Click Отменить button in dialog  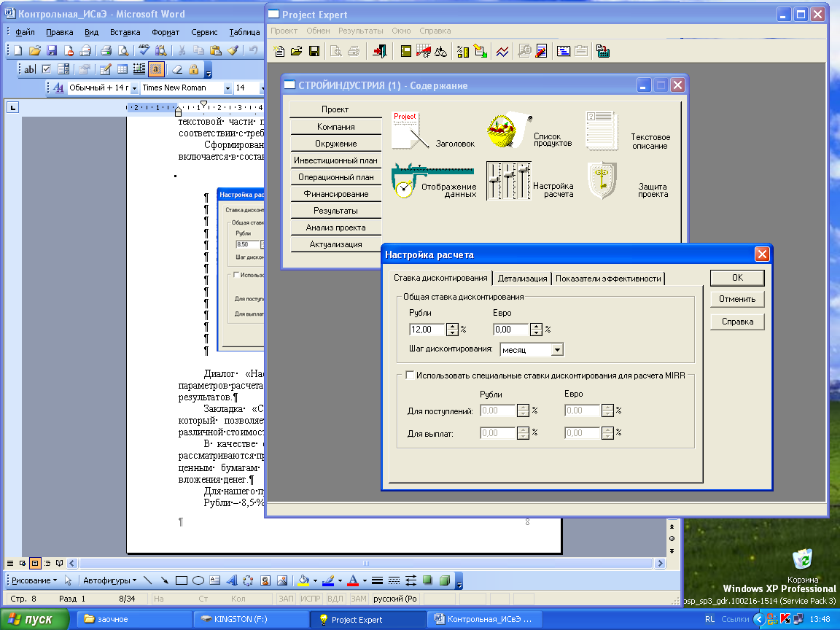737,299
